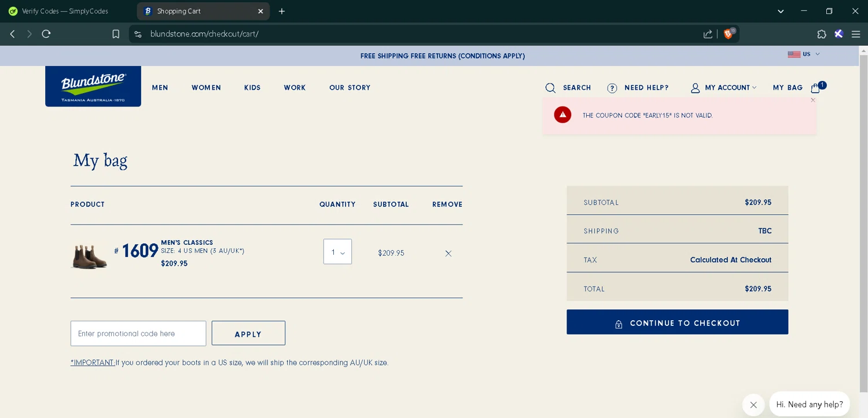Click the US flag icon

pos(794,54)
